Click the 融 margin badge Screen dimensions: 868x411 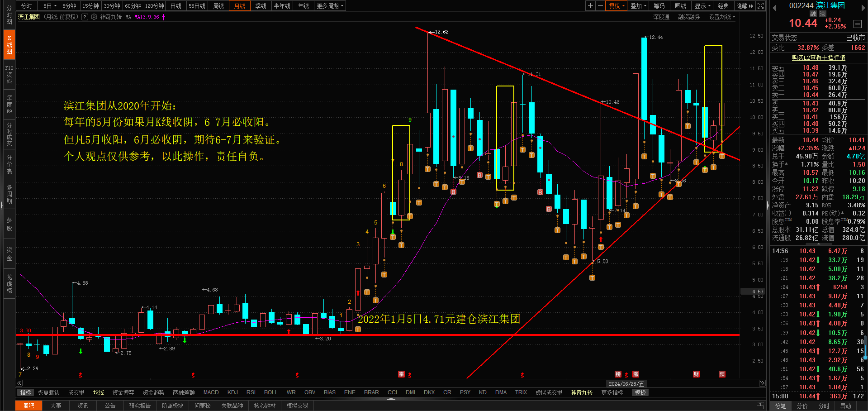coord(813,14)
